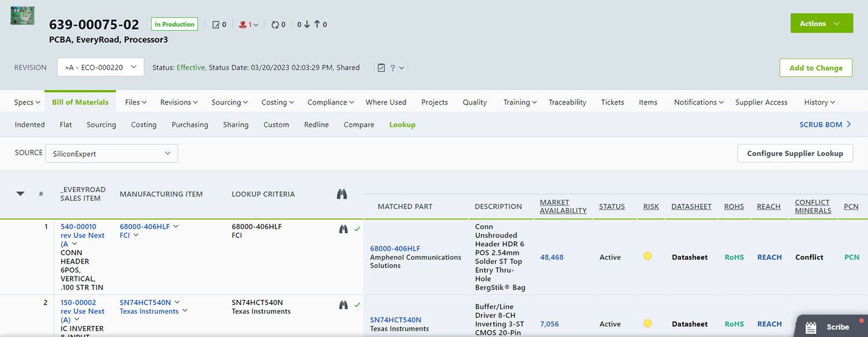This screenshot has width=868, height=337.
Task: Switch to Compare BOM view
Action: (x=359, y=125)
